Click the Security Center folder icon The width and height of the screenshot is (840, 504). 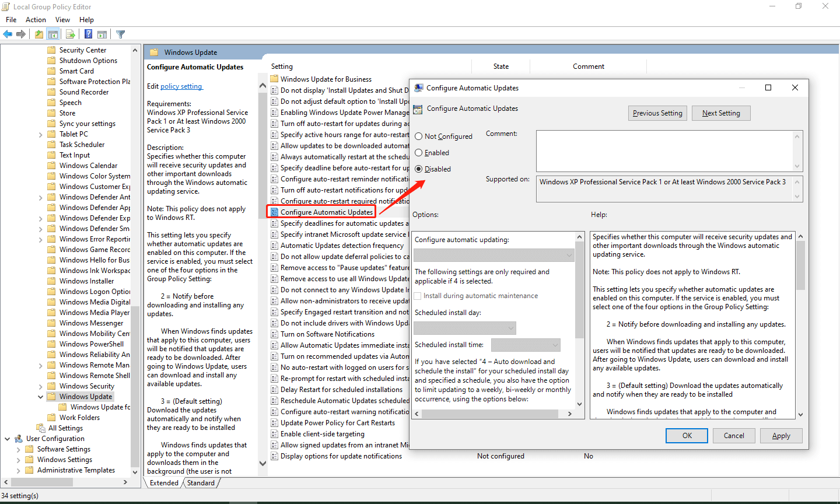click(51, 50)
